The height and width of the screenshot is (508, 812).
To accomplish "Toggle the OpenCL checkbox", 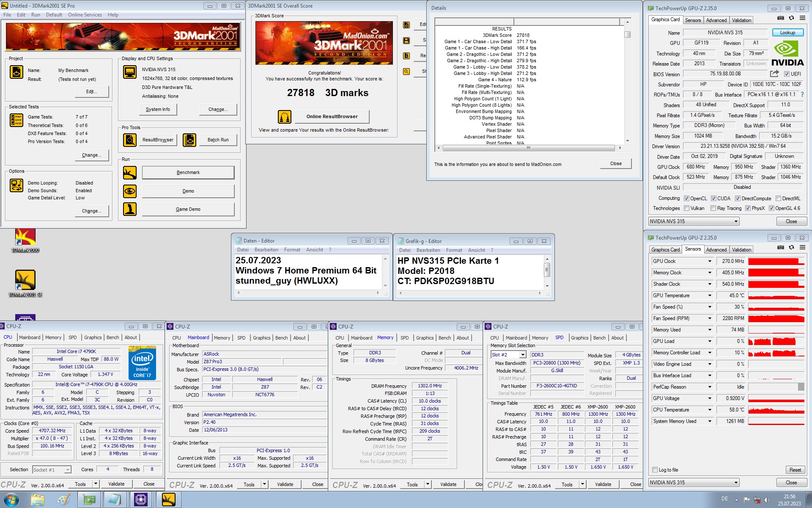I will 686,199.
